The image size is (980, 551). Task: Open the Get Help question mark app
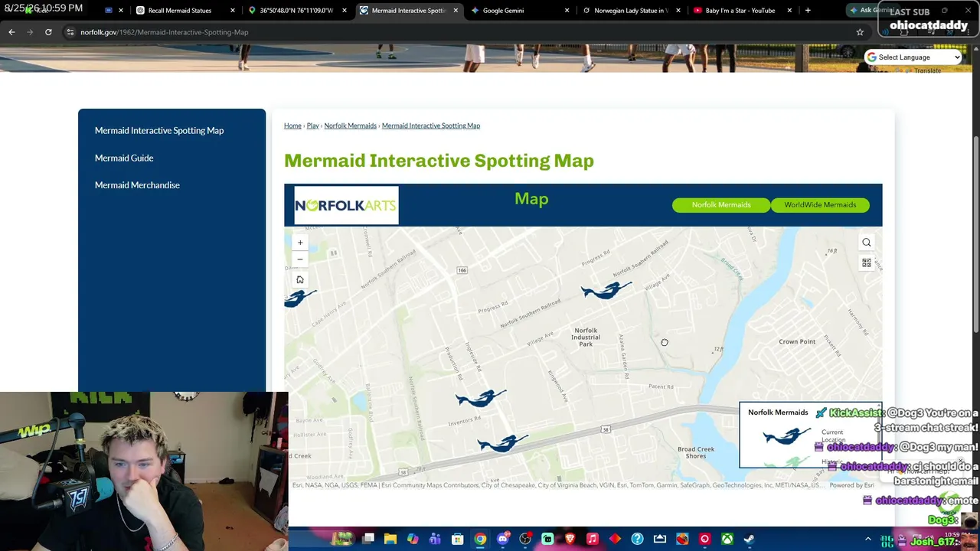coord(637,539)
